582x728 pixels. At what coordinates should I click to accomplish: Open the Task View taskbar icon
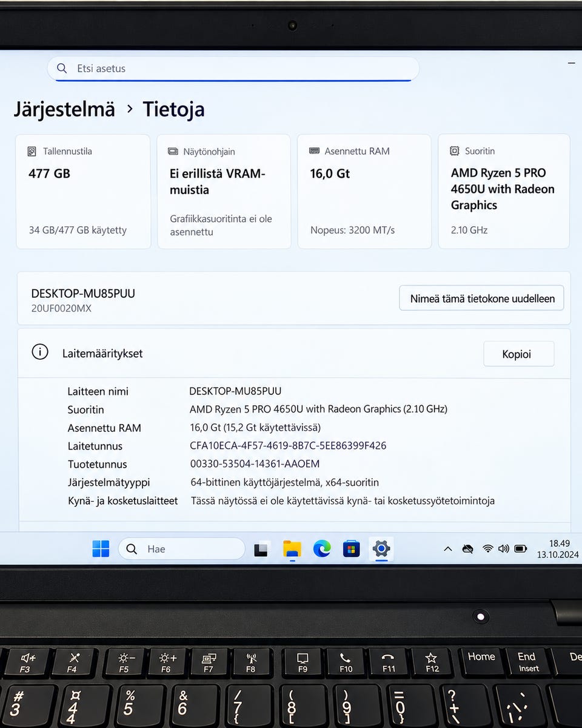[261, 549]
